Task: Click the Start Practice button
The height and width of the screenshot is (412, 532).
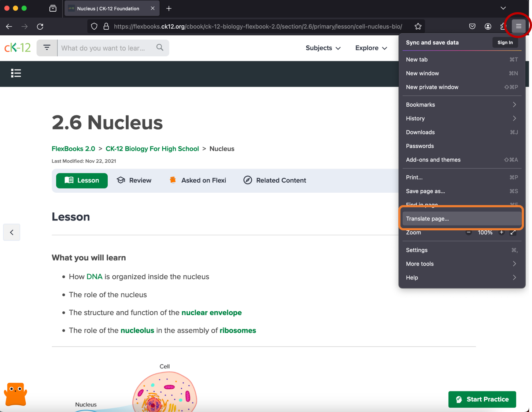Action: point(482,399)
